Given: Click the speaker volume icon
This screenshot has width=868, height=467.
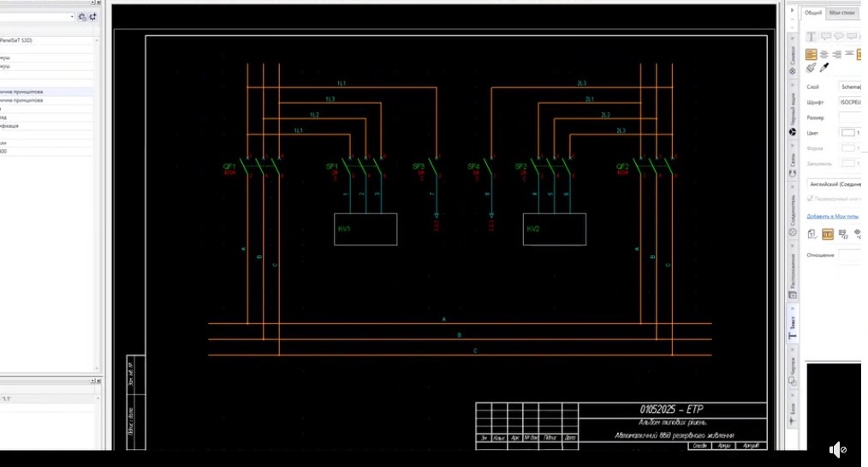Looking at the screenshot, I should point(837,450).
